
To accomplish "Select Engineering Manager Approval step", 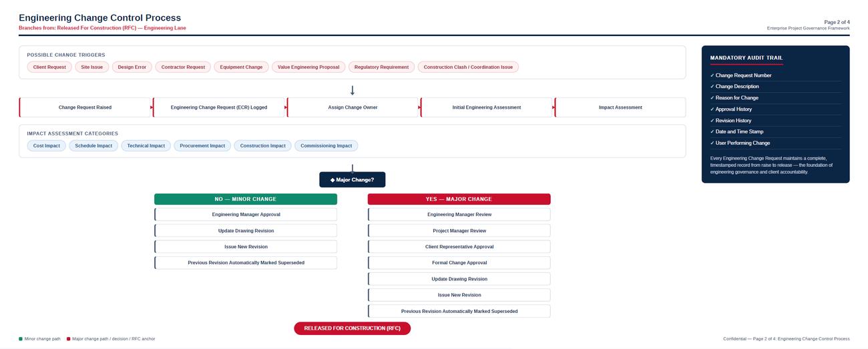I will pos(246,214).
